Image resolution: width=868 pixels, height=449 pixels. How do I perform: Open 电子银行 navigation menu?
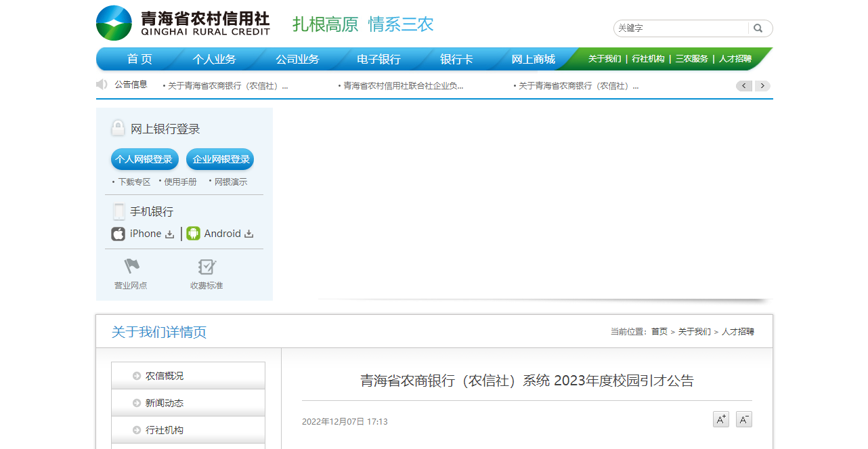click(378, 60)
